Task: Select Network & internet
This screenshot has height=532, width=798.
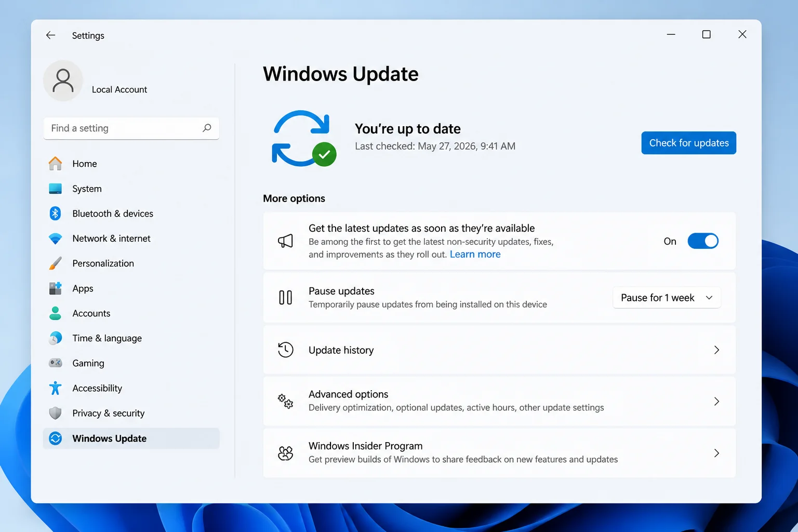Action: point(131,238)
